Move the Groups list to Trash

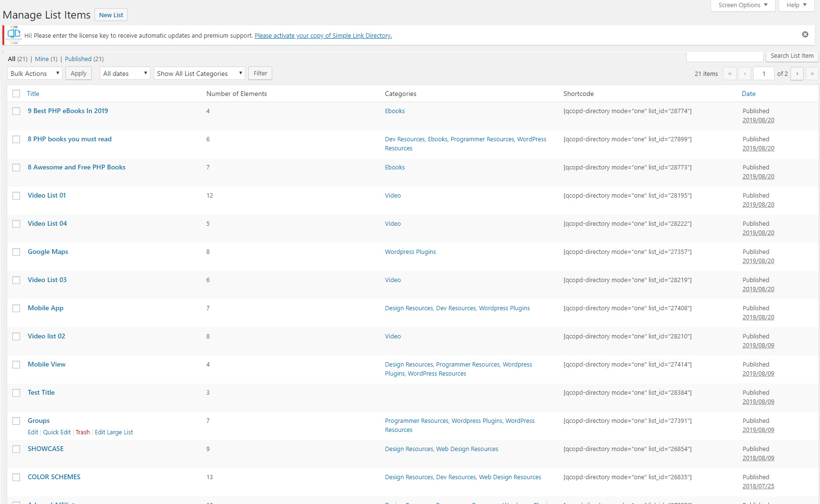[82, 432]
